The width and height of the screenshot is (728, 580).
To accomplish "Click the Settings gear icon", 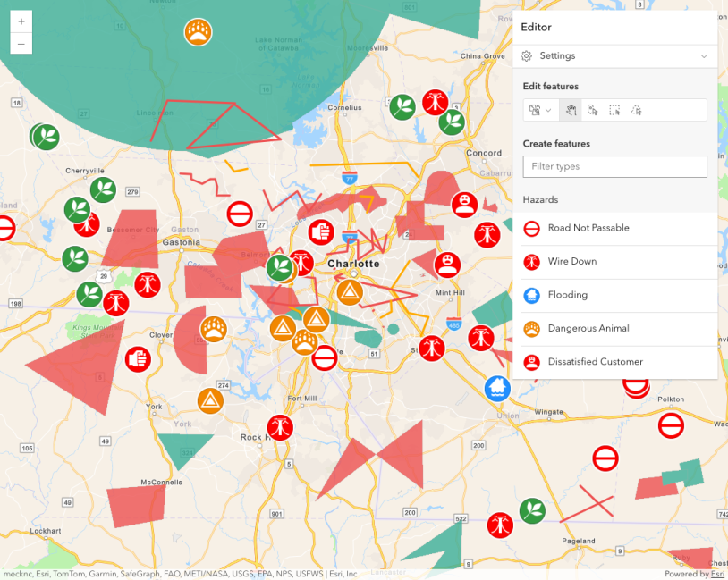I will pos(527,56).
